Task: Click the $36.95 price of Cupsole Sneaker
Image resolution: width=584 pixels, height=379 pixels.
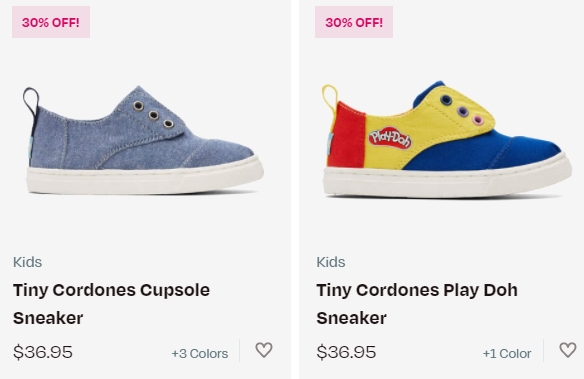Action: click(x=43, y=352)
